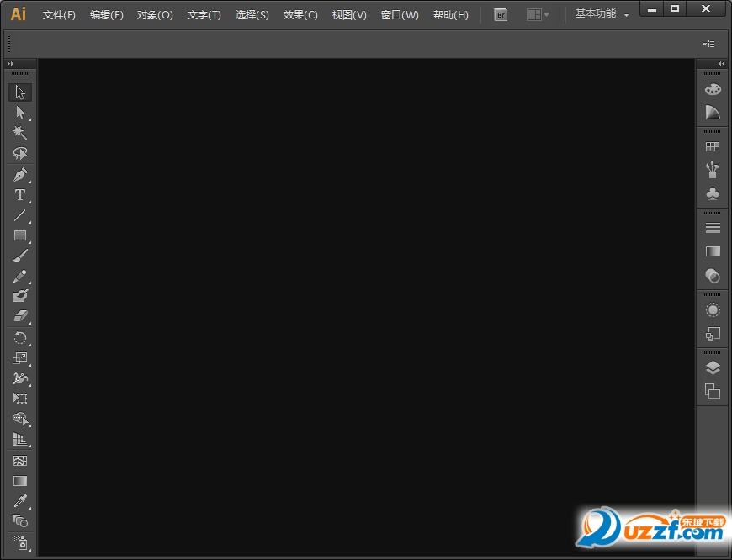Open the Layers panel

click(x=713, y=367)
